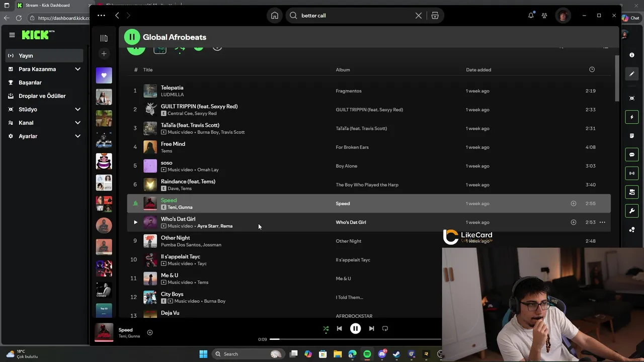This screenshot has height=362, width=644.
Task: Add Who's Dat Girl to Liked Songs
Action: pos(573,222)
